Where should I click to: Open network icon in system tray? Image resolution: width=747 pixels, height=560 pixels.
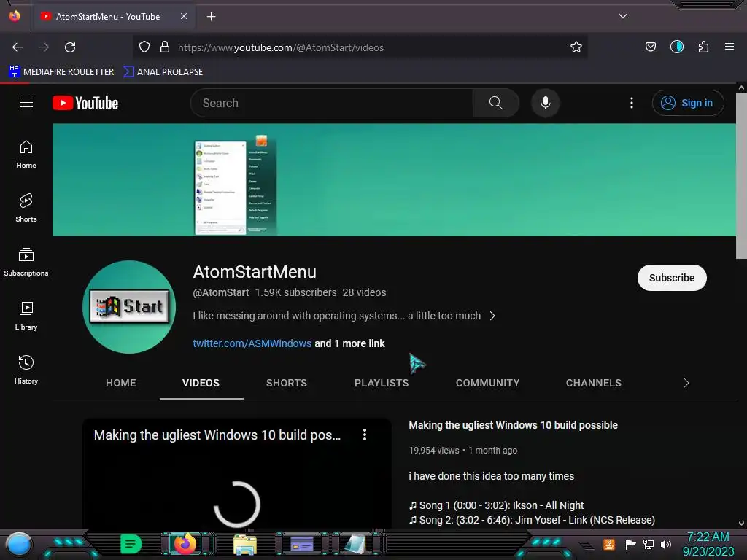pos(649,544)
